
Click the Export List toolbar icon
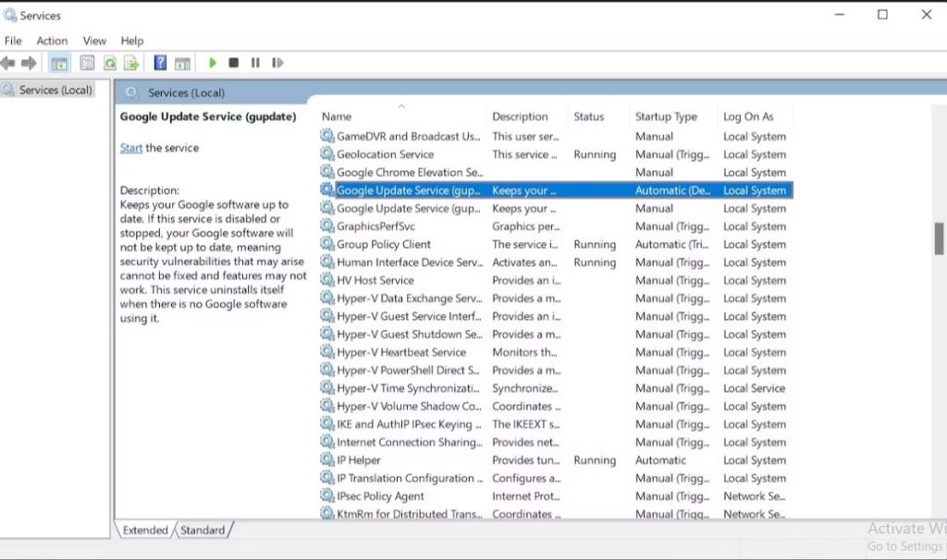pos(131,63)
